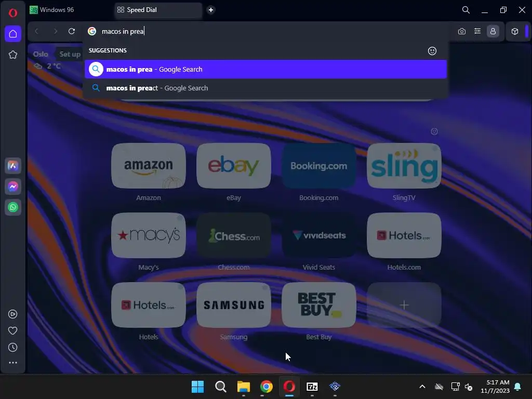532x399 pixels.
Task: Open 7-Zip from the taskbar
Action: click(x=312, y=387)
